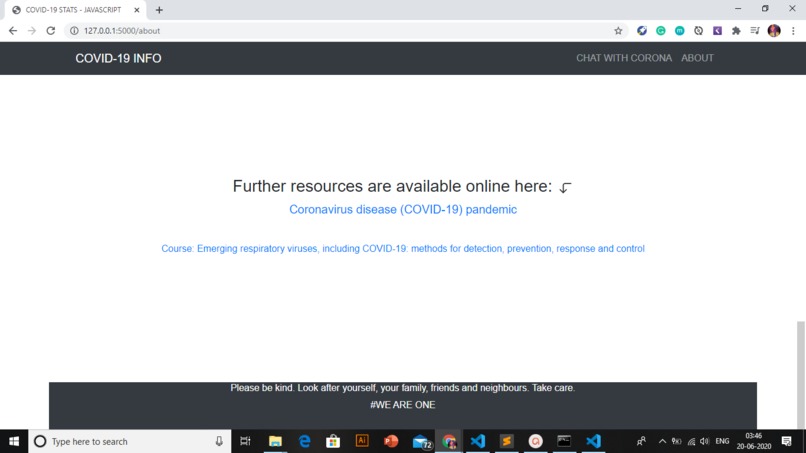Open the Command Prompt terminal taskbar icon

pos(564,441)
